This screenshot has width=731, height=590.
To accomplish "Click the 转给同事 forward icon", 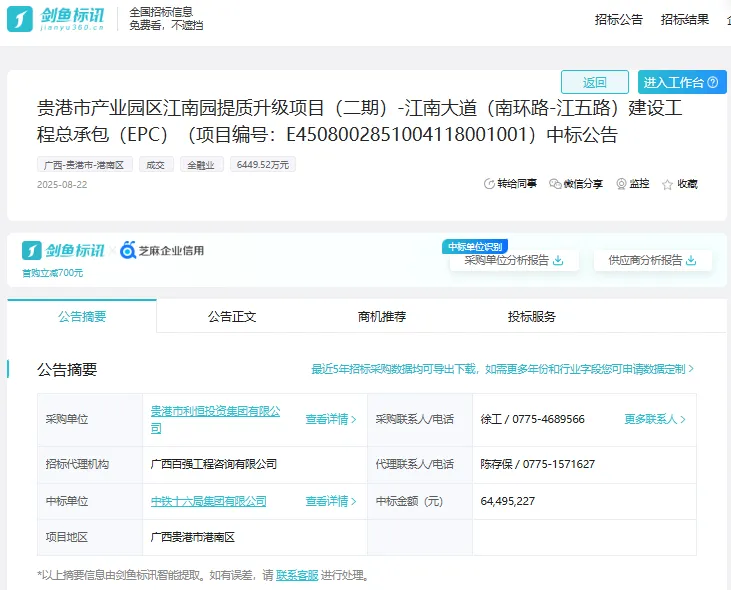I will click(x=489, y=184).
